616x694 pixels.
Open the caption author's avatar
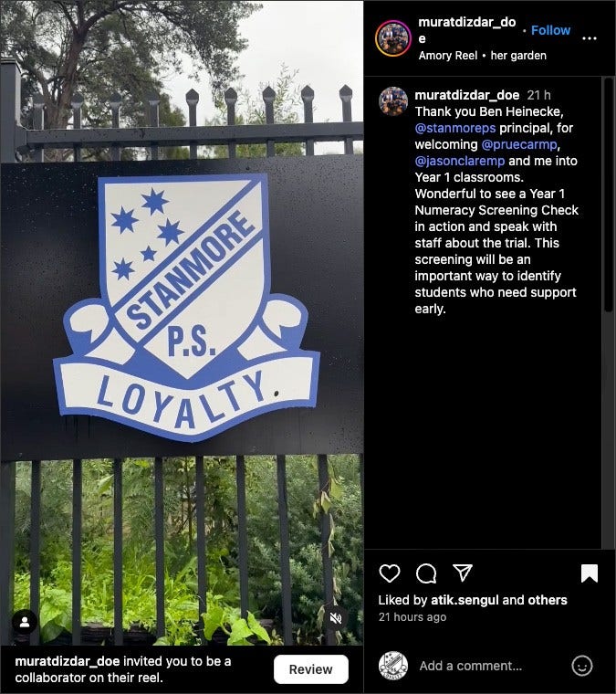click(393, 101)
